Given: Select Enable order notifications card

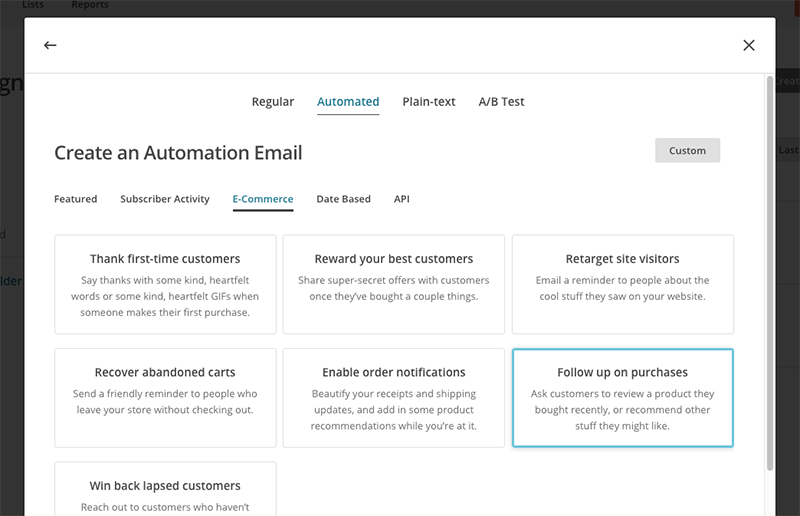Looking at the screenshot, I should pyautogui.click(x=394, y=398).
